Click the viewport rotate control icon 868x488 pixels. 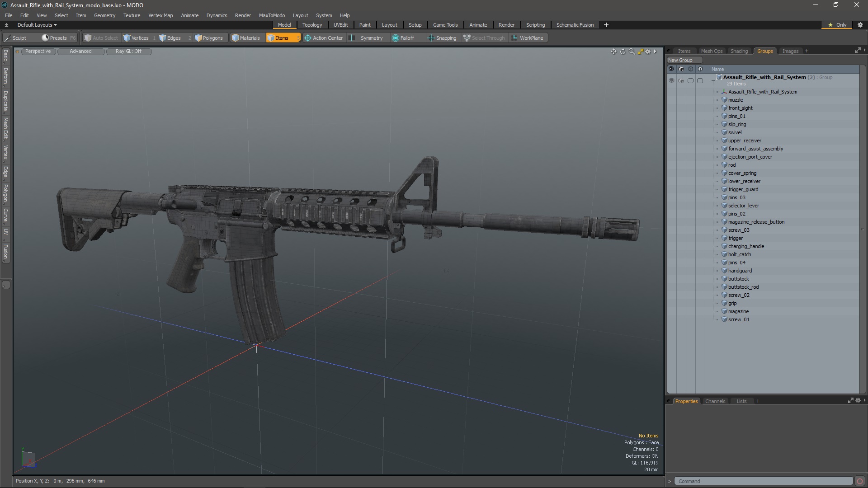[x=623, y=52]
